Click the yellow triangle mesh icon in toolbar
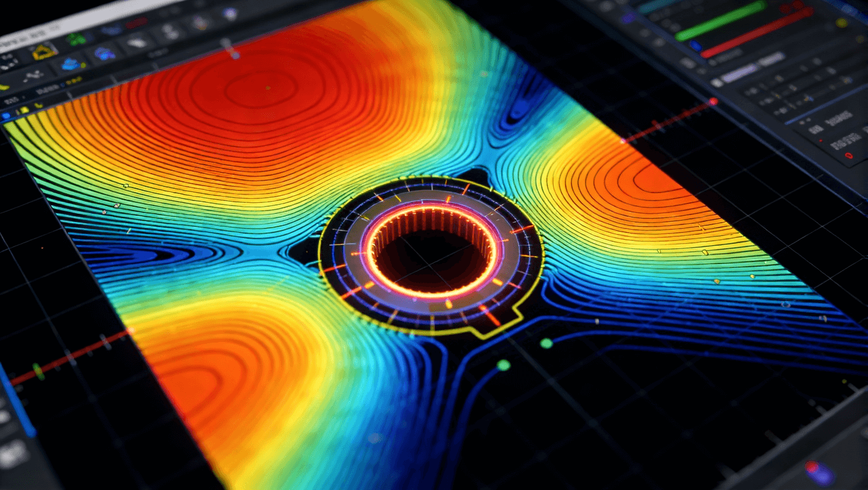 click(43, 51)
